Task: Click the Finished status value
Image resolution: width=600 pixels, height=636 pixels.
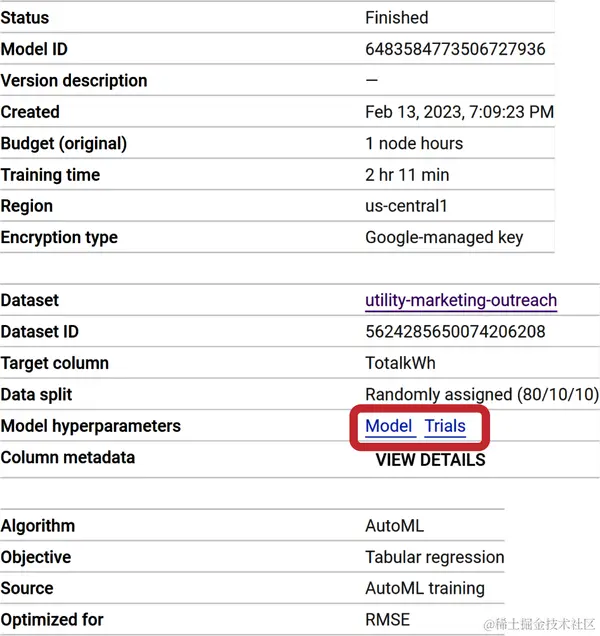Action: pos(397,18)
